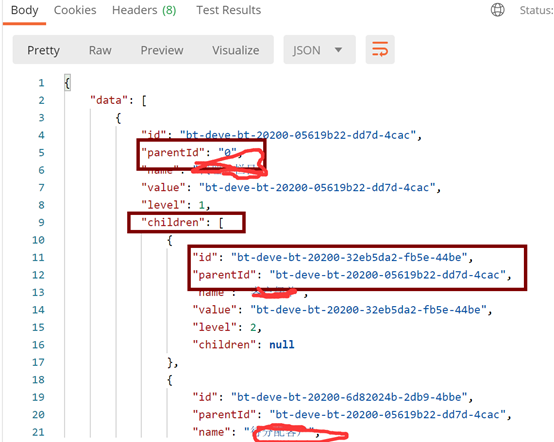Viewport: 554px width, 442px height.
Task: Select the Pretty view mode
Action: point(43,50)
